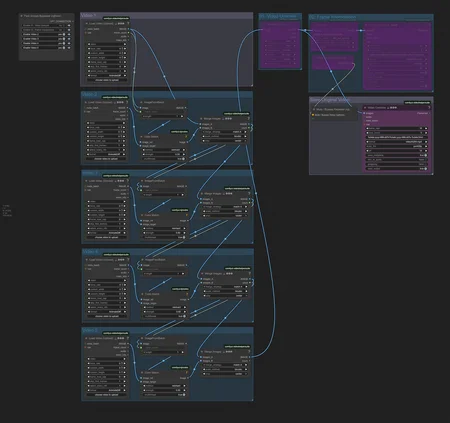The height and width of the screenshot is (423, 450).
Task: Click go-to arrow beside Enable Video 3 in bypasser
Action: coord(69,39)
